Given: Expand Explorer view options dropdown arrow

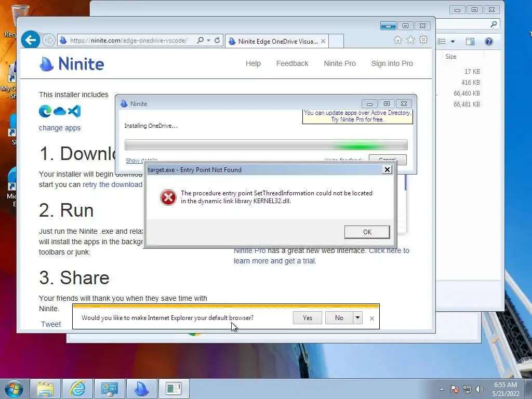Looking at the screenshot, I should (453, 42).
